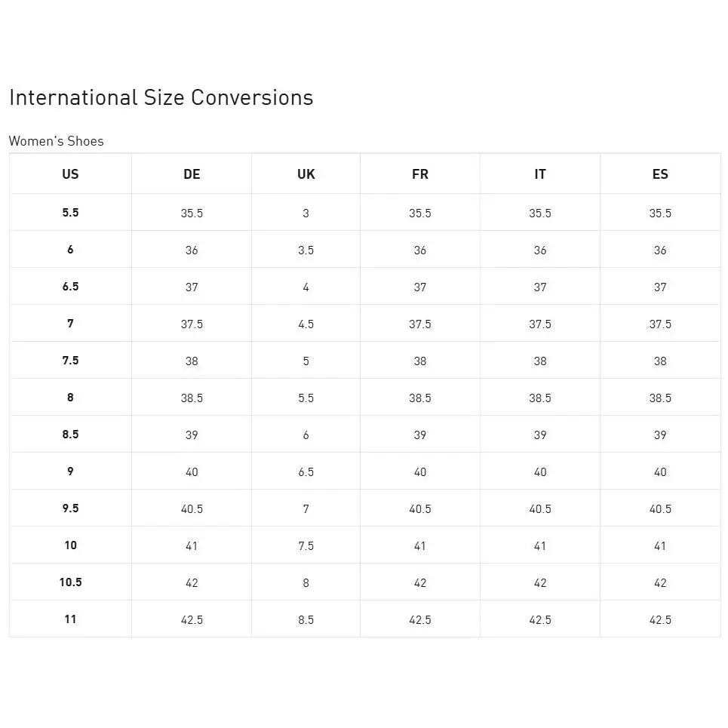The width and height of the screenshot is (728, 728).
Task: Click US size 10.5 row label
Action: 71,582
